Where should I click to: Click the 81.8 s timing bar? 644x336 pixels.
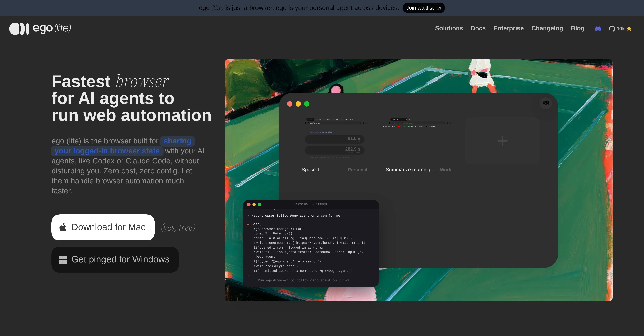point(334,139)
